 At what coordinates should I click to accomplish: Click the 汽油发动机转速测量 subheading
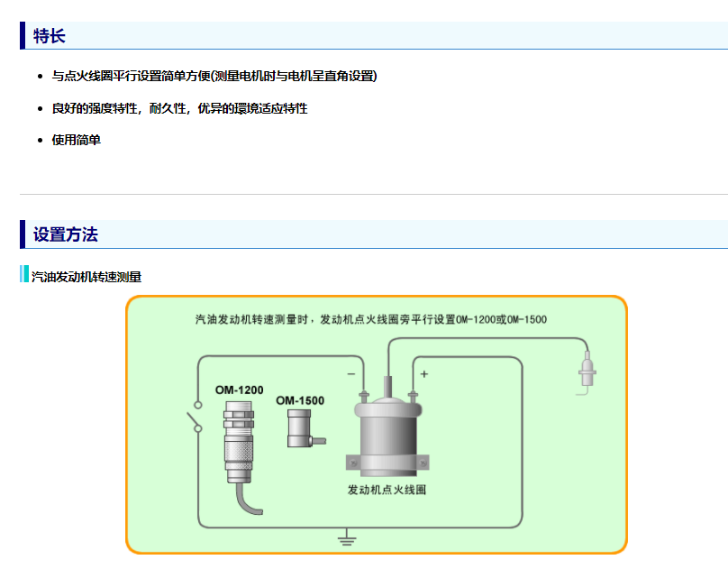(x=86, y=277)
